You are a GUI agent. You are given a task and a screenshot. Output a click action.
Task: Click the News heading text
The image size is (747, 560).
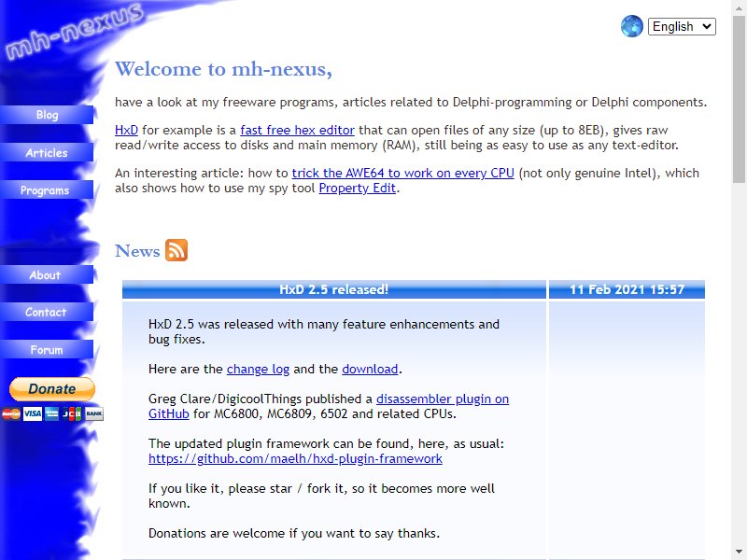coord(137,251)
